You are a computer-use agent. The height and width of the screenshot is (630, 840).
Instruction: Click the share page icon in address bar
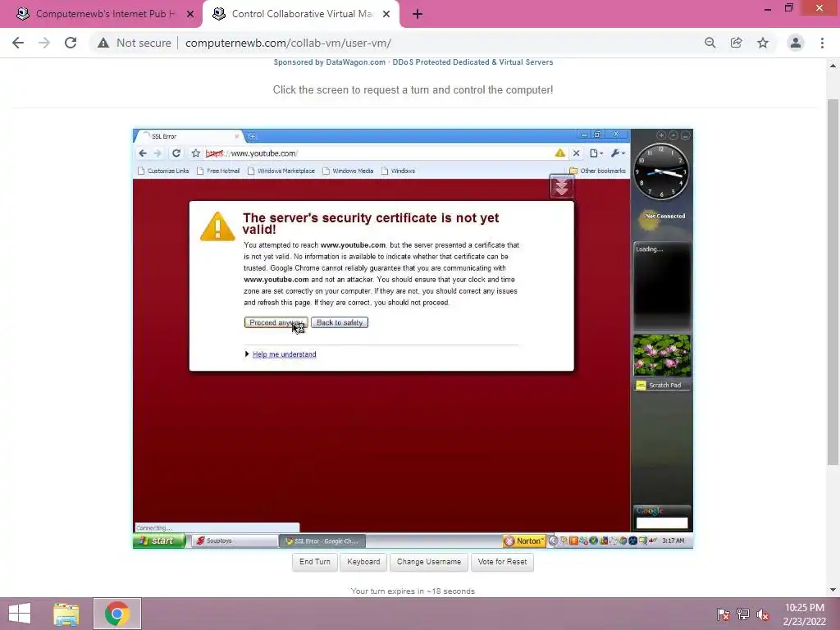point(736,43)
